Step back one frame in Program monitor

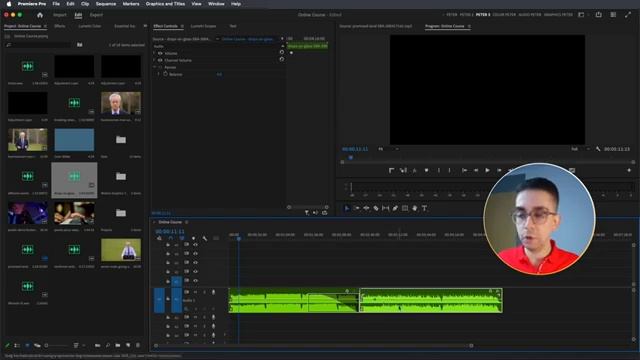coord(476,170)
